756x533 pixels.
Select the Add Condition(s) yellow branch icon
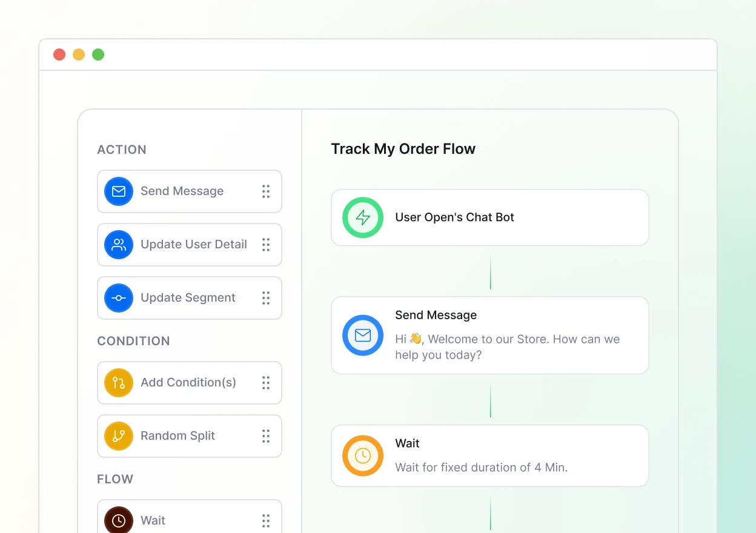[x=119, y=383]
